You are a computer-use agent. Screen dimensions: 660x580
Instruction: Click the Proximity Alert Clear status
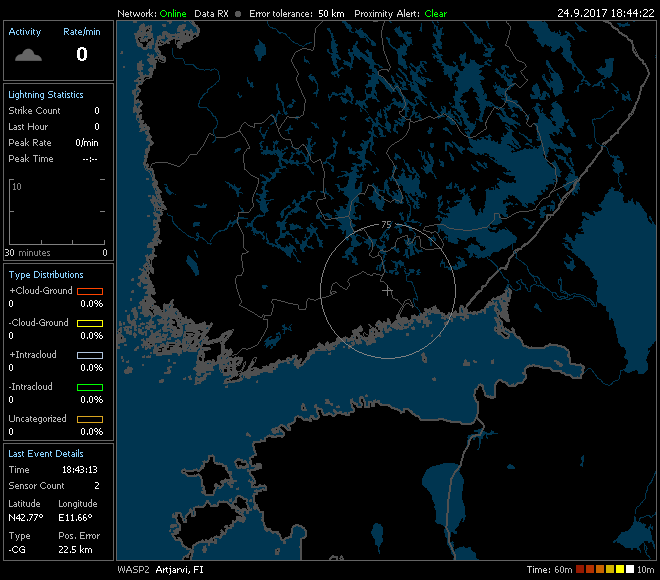(436, 14)
